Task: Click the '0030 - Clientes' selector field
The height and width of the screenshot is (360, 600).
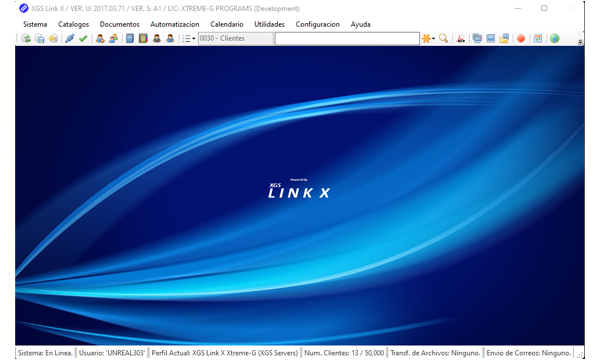Action: tap(236, 38)
